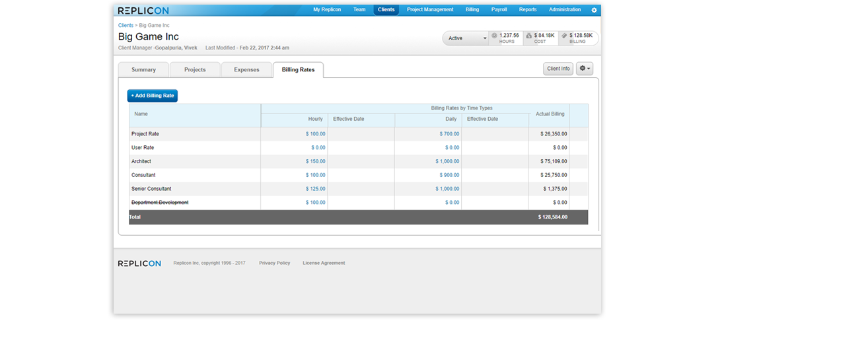The width and height of the screenshot is (868, 348).
Task: Click the Client Info button
Action: [x=558, y=68]
